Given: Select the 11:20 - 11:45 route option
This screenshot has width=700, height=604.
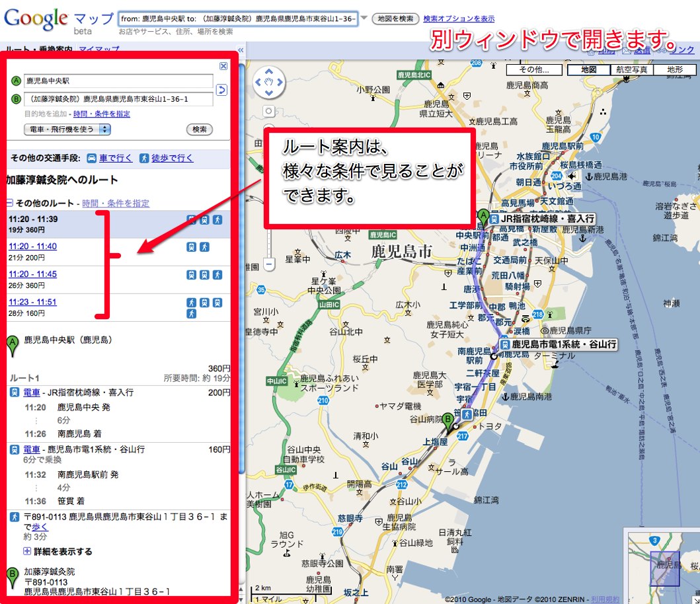Looking at the screenshot, I should (32, 274).
